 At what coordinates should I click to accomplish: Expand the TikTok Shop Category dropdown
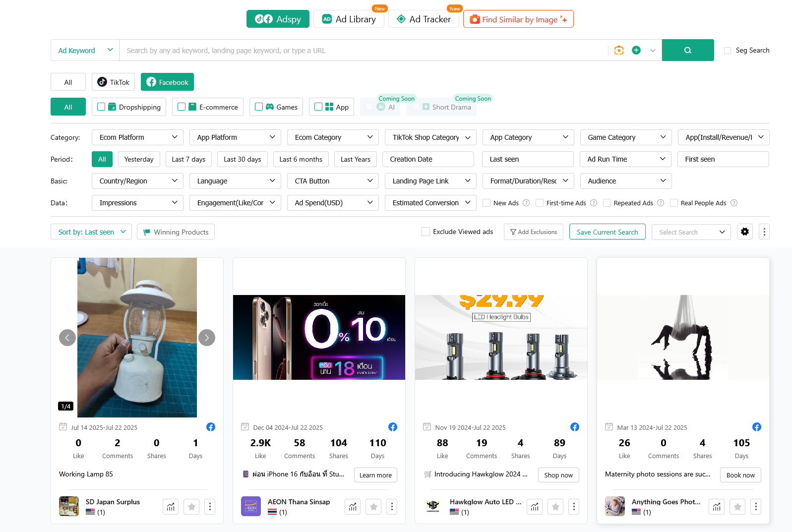pyautogui.click(x=430, y=137)
